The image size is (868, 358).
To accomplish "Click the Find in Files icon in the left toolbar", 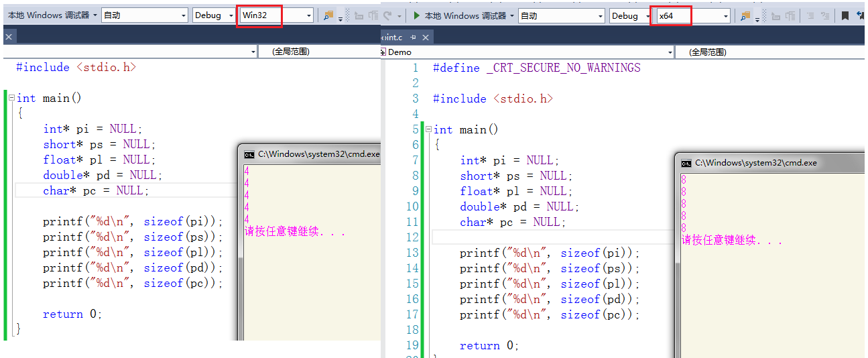I will pos(328,15).
